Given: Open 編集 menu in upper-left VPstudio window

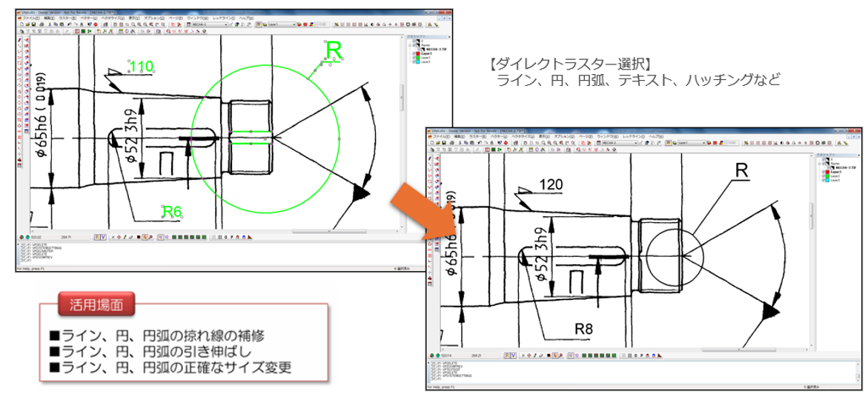Looking at the screenshot, I should [49, 18].
